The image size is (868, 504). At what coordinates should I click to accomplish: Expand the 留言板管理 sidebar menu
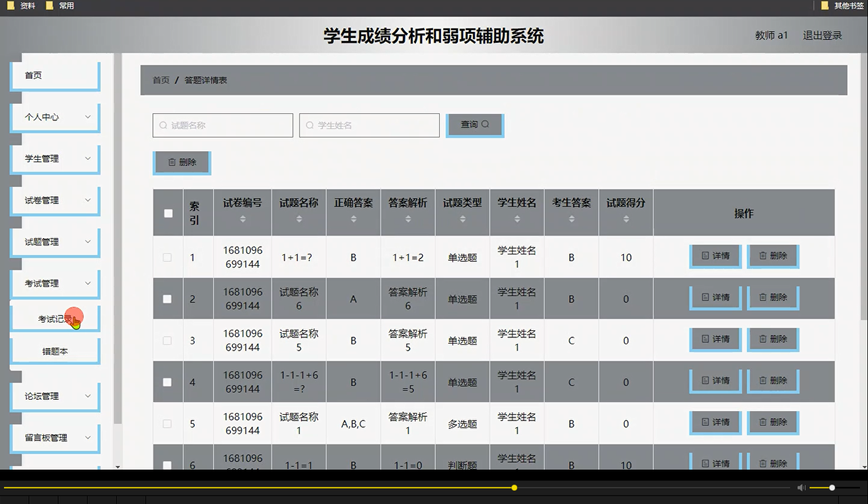(55, 438)
